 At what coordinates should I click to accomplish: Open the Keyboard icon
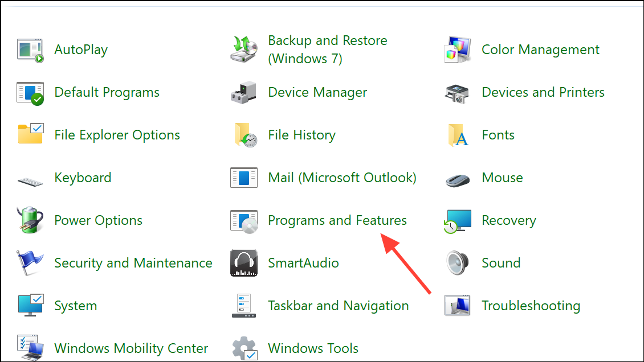coord(30,181)
